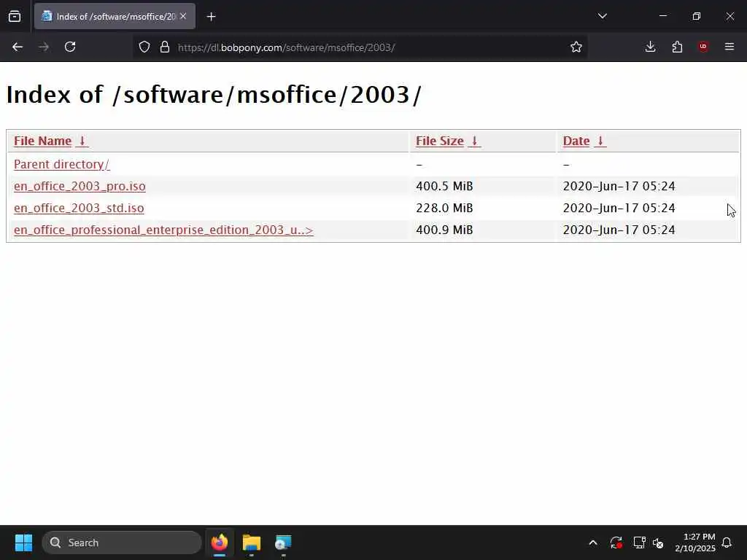Open network status tray icon
This screenshot has width=747, height=560.
(639, 542)
